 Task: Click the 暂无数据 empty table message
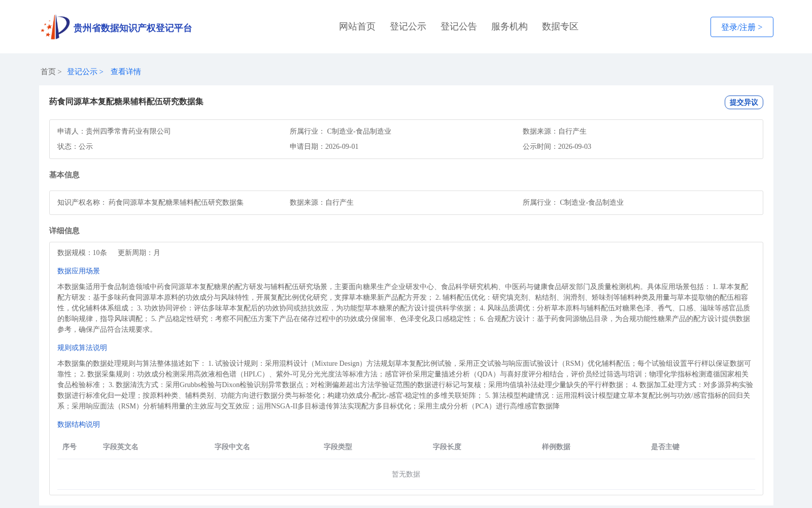(x=406, y=474)
